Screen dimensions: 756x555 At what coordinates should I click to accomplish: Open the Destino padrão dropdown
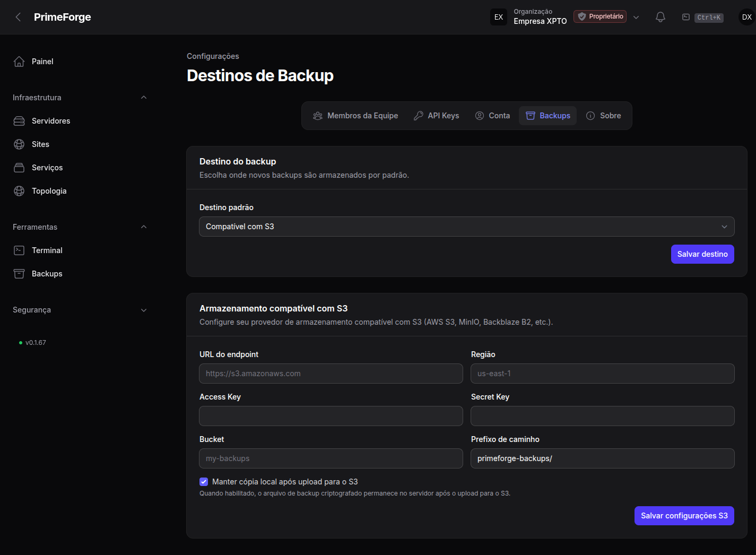(467, 227)
